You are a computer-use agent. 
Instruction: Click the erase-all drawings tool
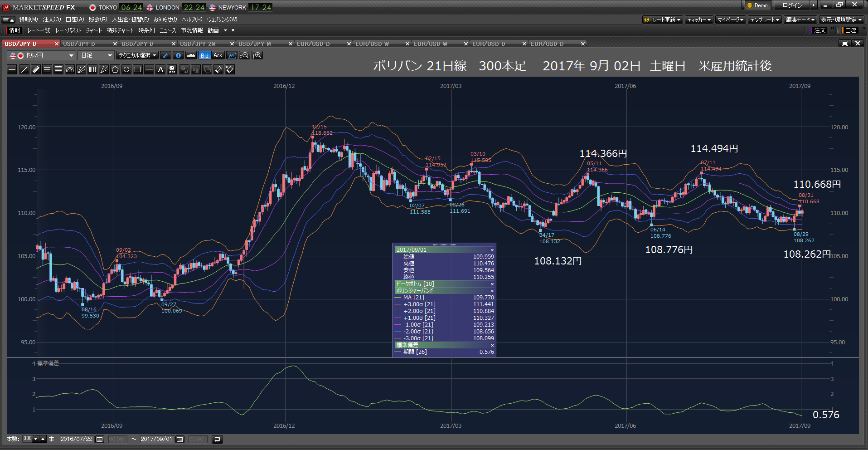point(230,69)
